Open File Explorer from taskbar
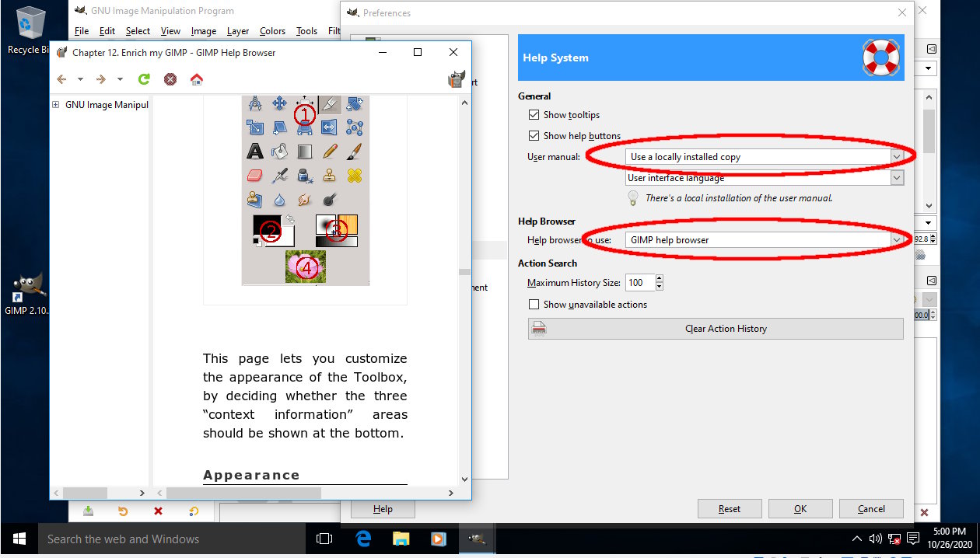Screen dimensions: 980x558 coord(401,539)
